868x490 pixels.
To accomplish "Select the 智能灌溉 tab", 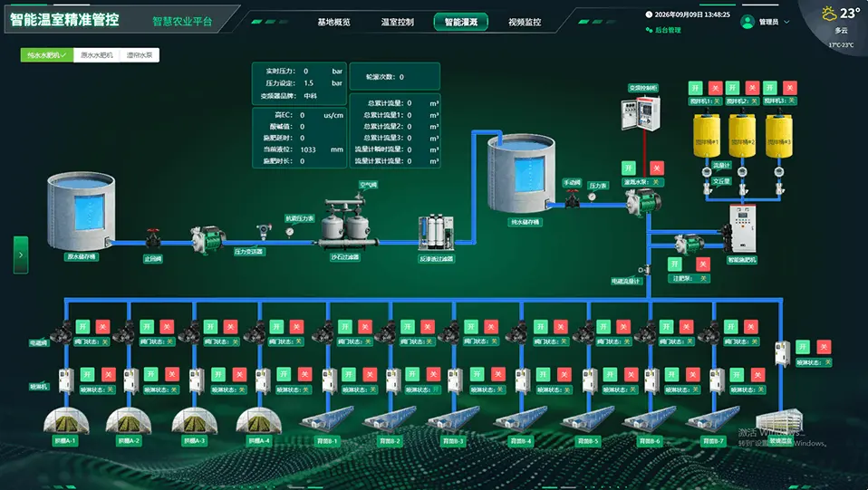I will pyautogui.click(x=461, y=22).
